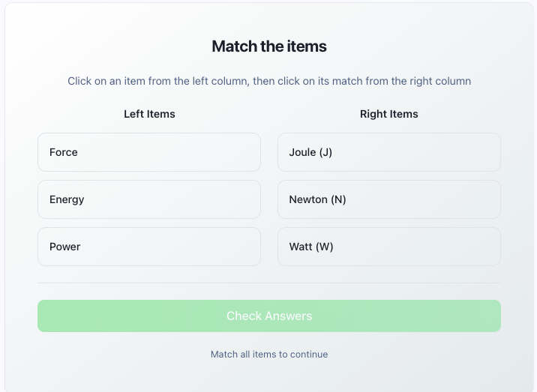Click the Energy card under Left Items
This screenshot has width=537, height=392.
click(149, 199)
